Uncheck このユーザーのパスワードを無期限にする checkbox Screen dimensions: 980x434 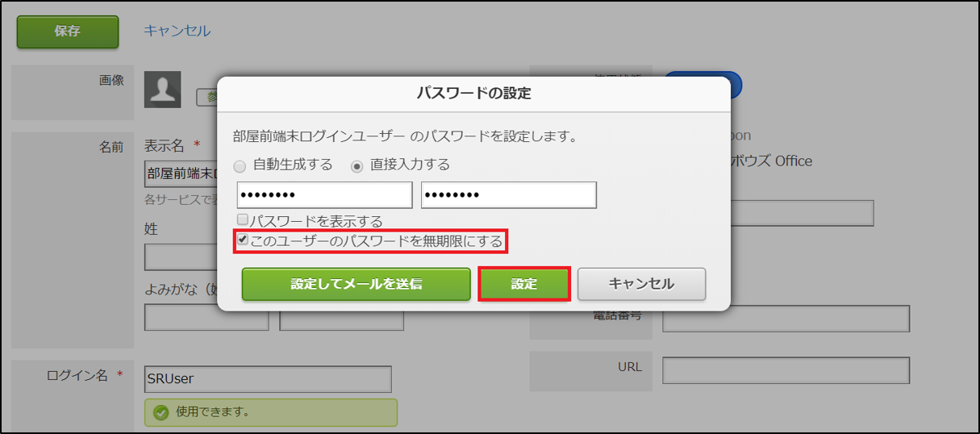click(242, 240)
